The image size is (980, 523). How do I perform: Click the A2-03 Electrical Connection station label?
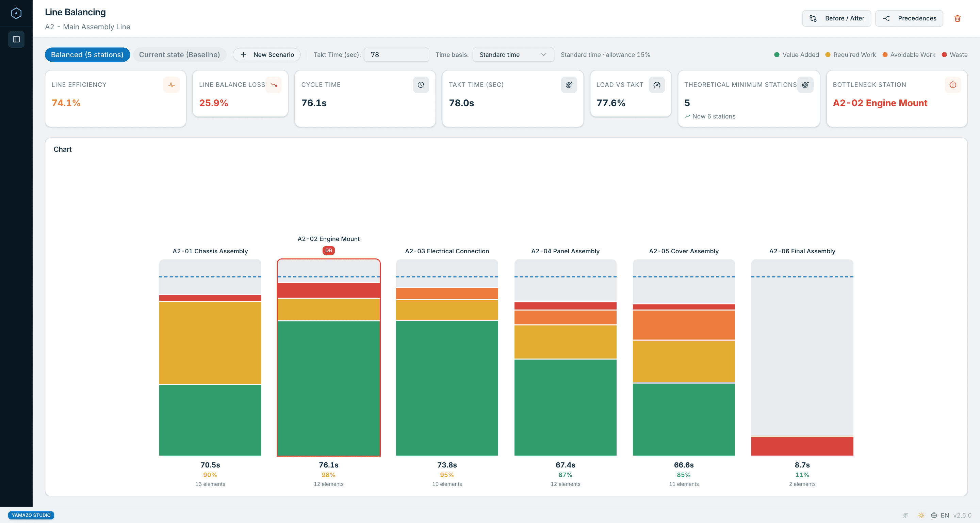[x=447, y=251]
